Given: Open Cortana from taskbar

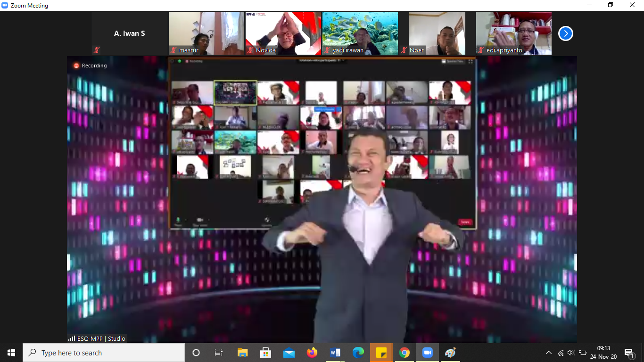Looking at the screenshot, I should coord(196,353).
